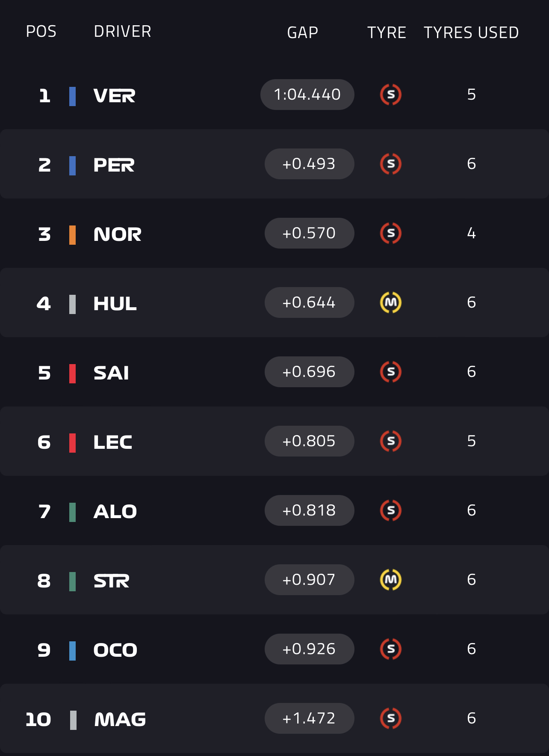The image size is (549, 756).
Task: Click the soft tyre icon for OCO
Action: 390,649
